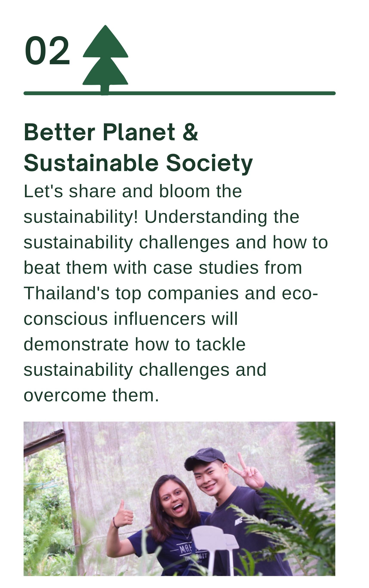Image resolution: width=369 pixels, height=588 pixels.
Task: Click the smiling woman's face in the photo
Action: point(174,500)
